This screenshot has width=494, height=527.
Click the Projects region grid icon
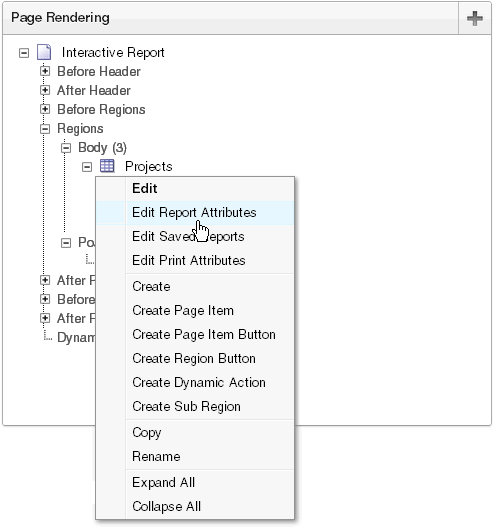coord(107,166)
